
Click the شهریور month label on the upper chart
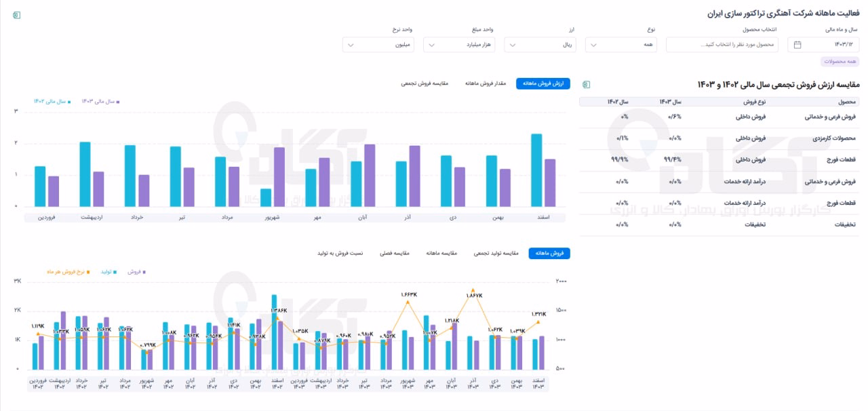272,217
